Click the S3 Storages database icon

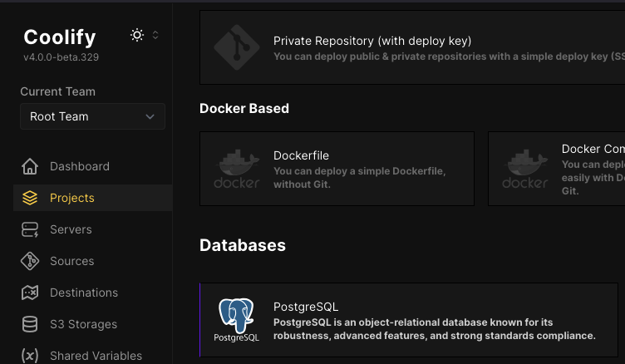(30, 324)
